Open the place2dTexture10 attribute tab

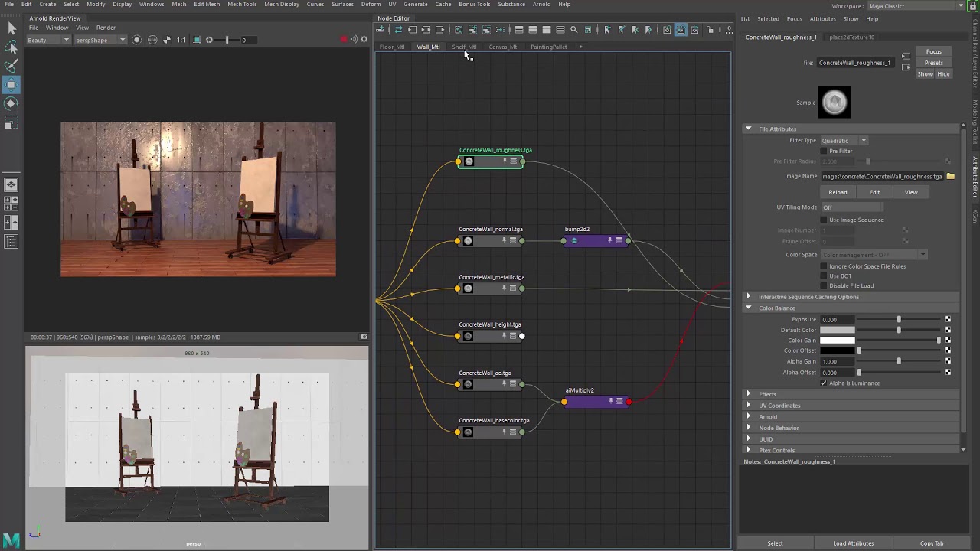[x=851, y=37]
